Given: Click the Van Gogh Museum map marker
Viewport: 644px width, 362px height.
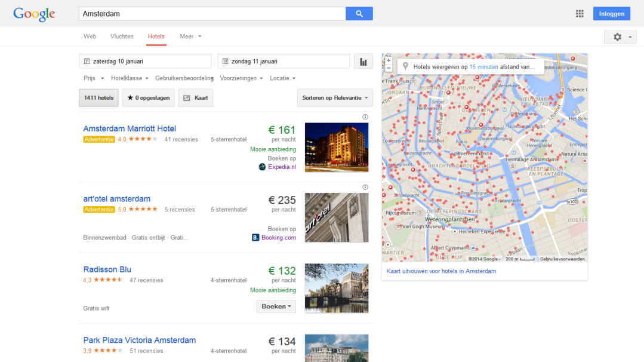Looking at the screenshot, I should click(x=398, y=226).
